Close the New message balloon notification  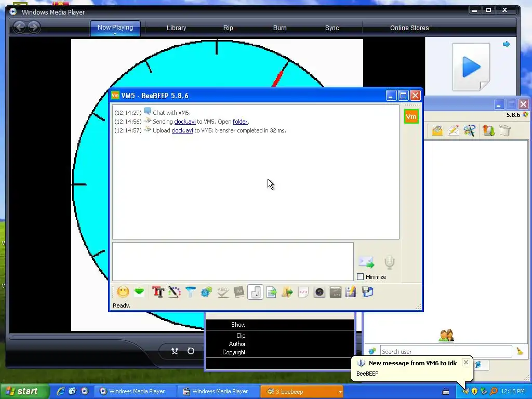pos(466,362)
